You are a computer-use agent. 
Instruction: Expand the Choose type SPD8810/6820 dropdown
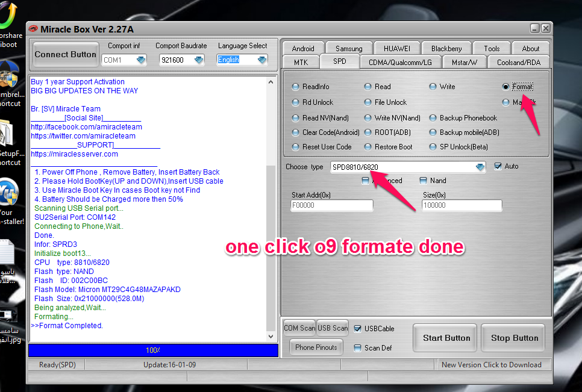tap(480, 167)
